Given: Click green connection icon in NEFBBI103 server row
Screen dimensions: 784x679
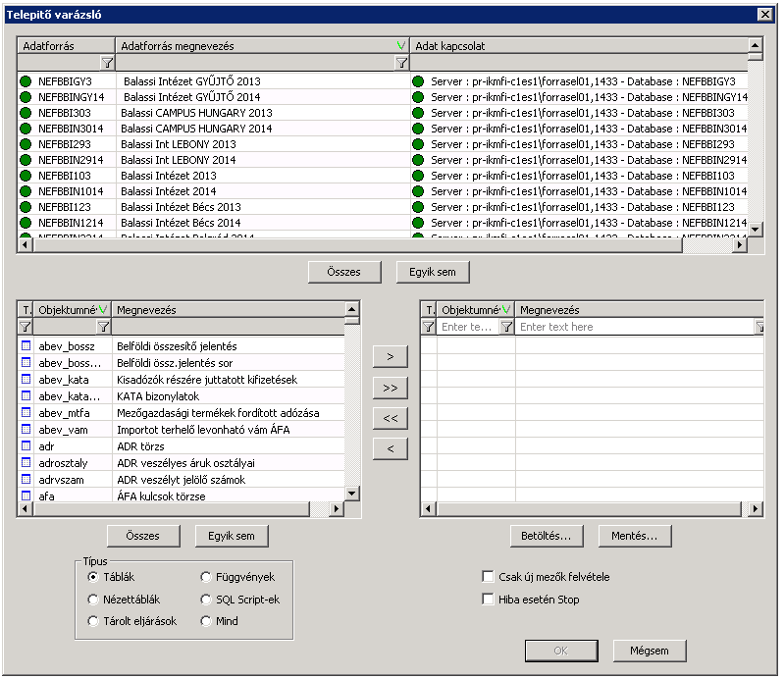Looking at the screenshot, I should click(418, 176).
